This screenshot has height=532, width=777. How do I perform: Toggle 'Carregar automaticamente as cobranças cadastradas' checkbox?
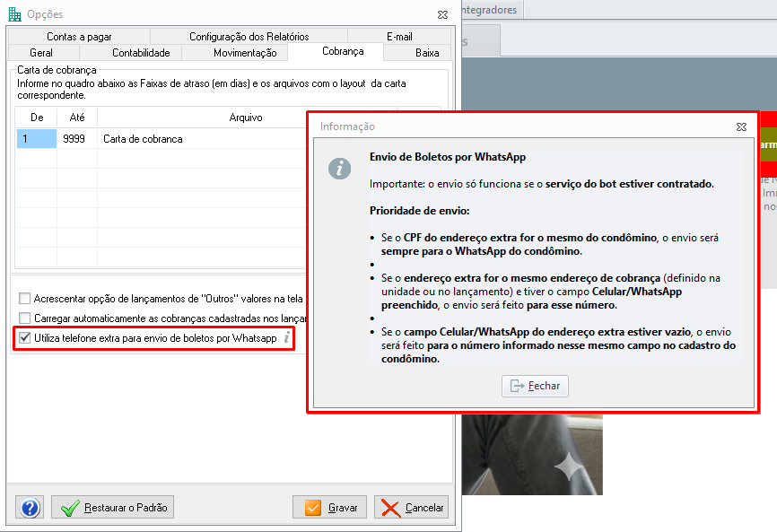coord(24,318)
